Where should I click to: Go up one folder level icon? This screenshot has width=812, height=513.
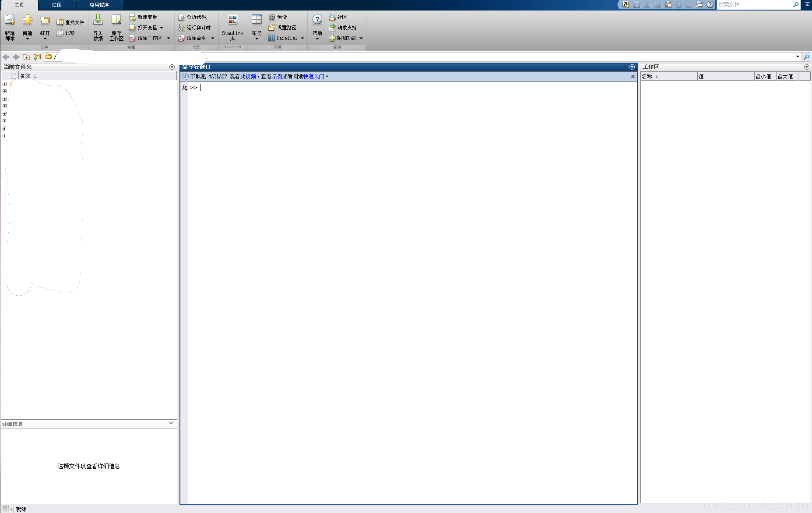coord(27,57)
